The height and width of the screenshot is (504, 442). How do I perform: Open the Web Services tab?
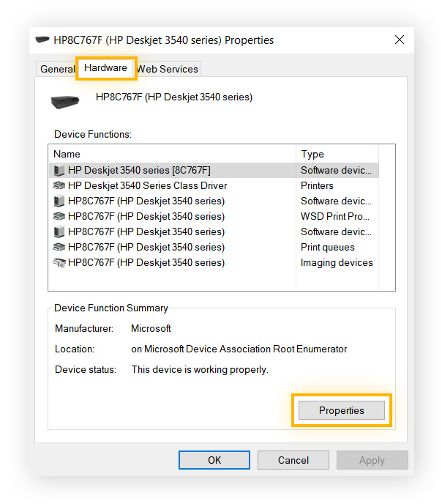[168, 69]
